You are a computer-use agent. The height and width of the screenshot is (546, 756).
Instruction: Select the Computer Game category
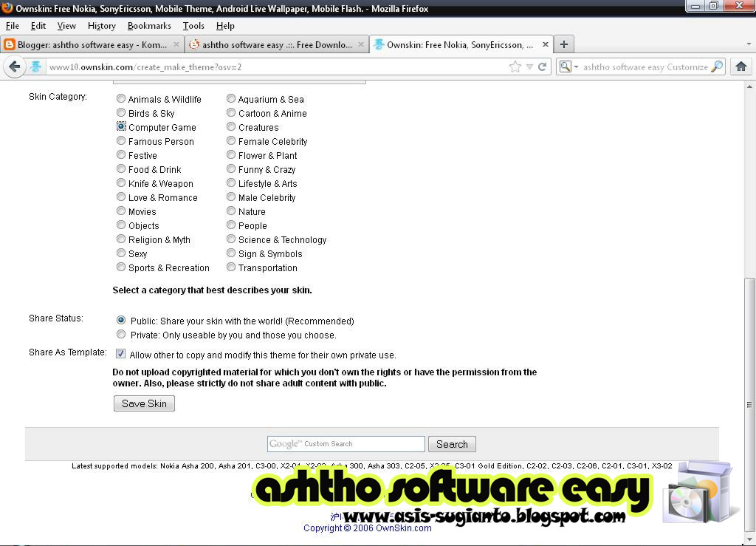121,127
